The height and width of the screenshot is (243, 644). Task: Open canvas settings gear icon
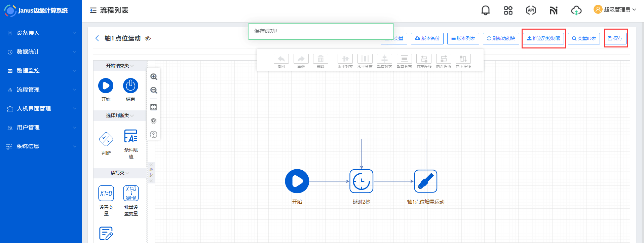pyautogui.click(x=154, y=121)
